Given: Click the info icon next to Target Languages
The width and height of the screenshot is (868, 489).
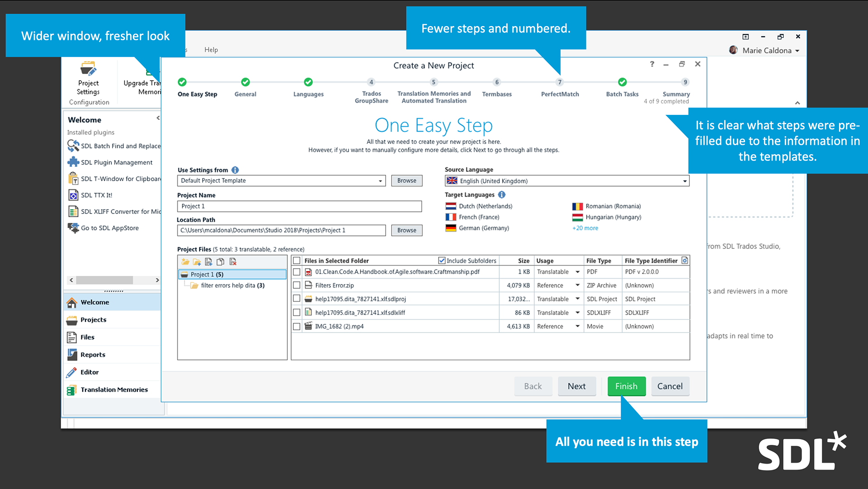Looking at the screenshot, I should [x=502, y=195].
